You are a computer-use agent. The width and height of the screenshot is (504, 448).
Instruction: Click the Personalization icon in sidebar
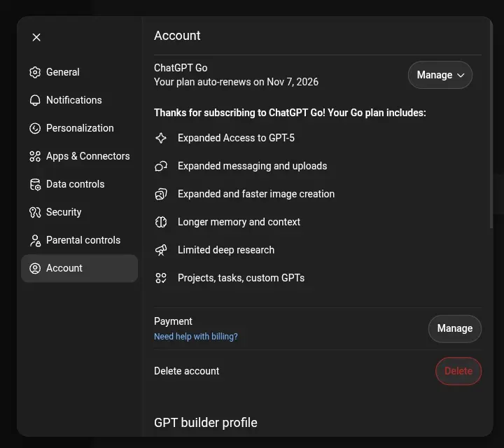35,128
